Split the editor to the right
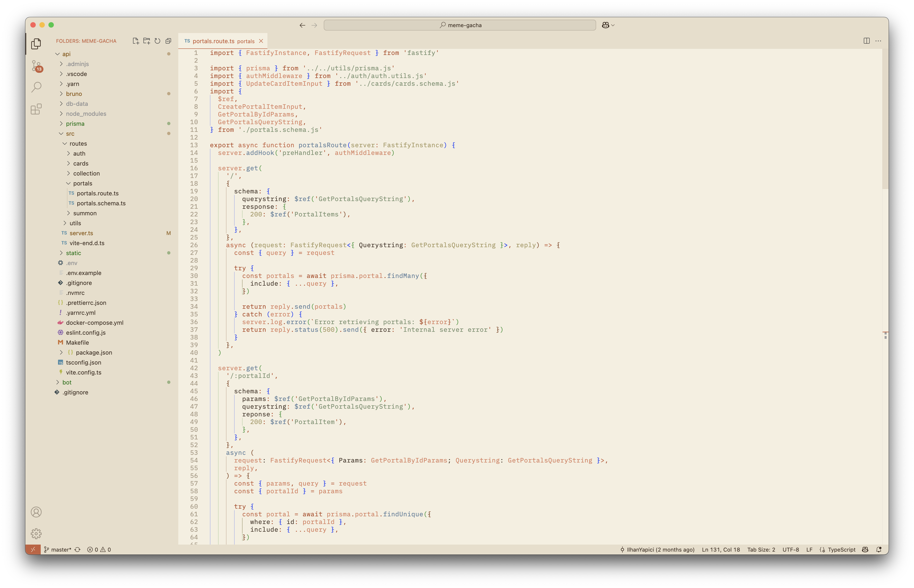Screen dimensions: 914x588 click(867, 41)
